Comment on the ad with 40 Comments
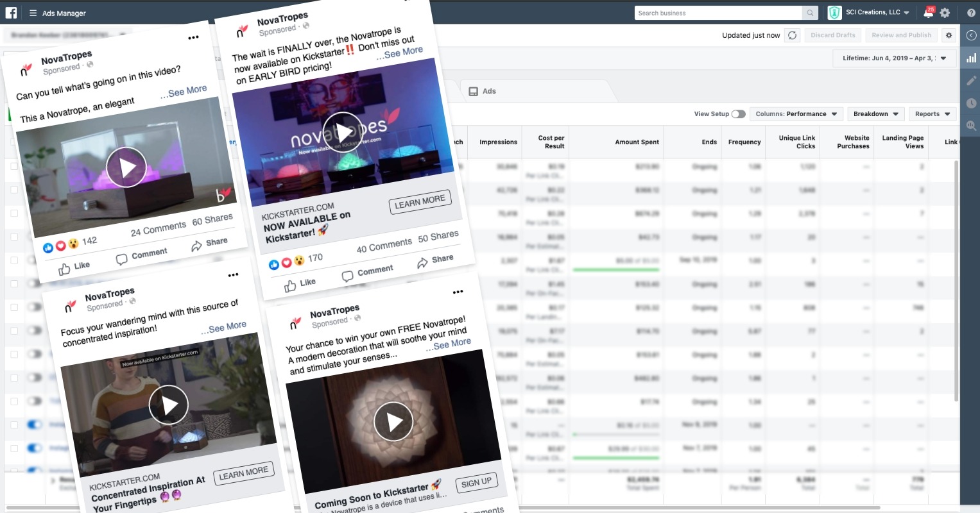The width and height of the screenshot is (980, 513). tap(368, 273)
